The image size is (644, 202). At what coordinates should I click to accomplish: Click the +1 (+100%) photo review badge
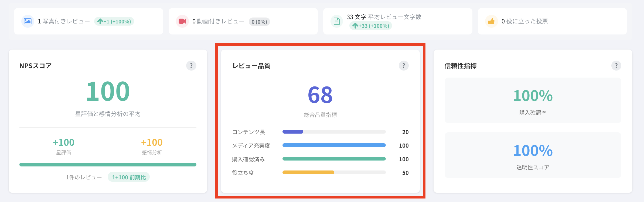[x=114, y=22]
